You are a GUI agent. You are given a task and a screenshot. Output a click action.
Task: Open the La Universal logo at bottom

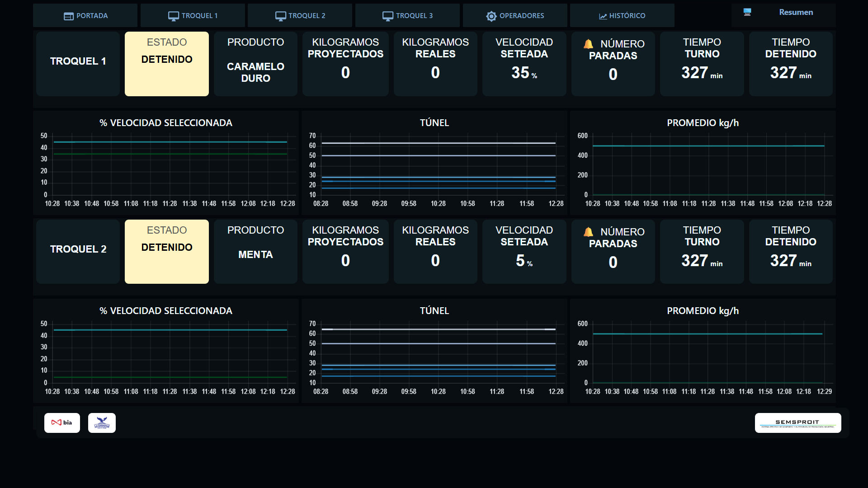pos(102,422)
